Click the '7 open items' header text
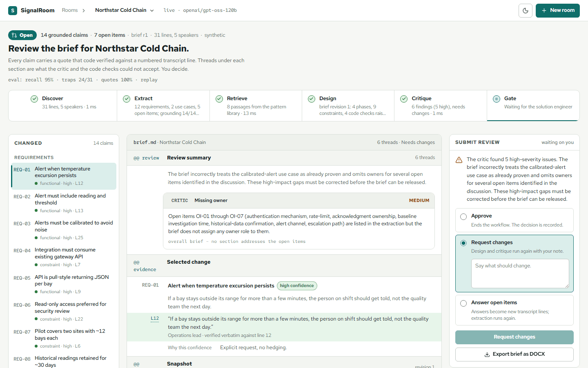This screenshot has height=368, width=588. [109, 35]
